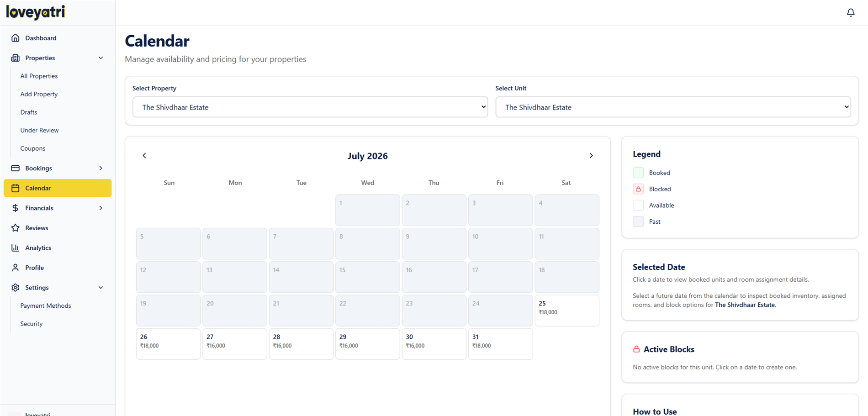
Task: Open Add Property page
Action: [39, 94]
